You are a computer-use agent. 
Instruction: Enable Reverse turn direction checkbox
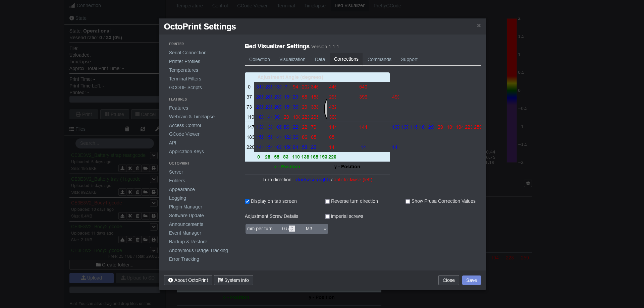pos(327,201)
